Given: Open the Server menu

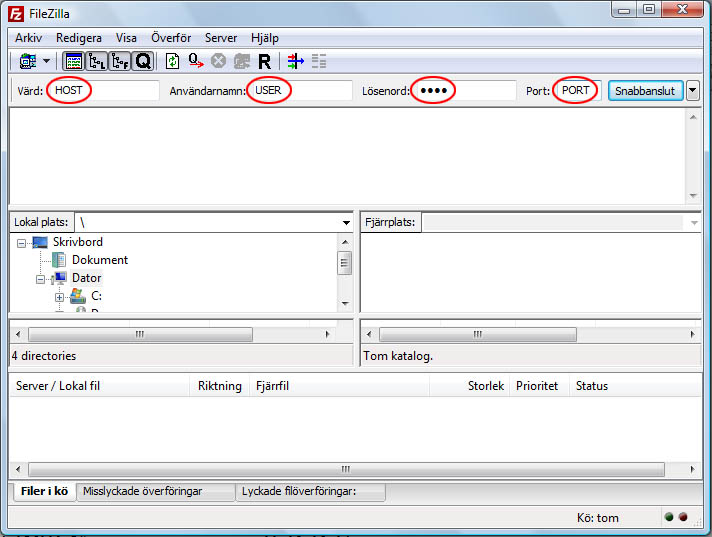Looking at the screenshot, I should tap(221, 38).
